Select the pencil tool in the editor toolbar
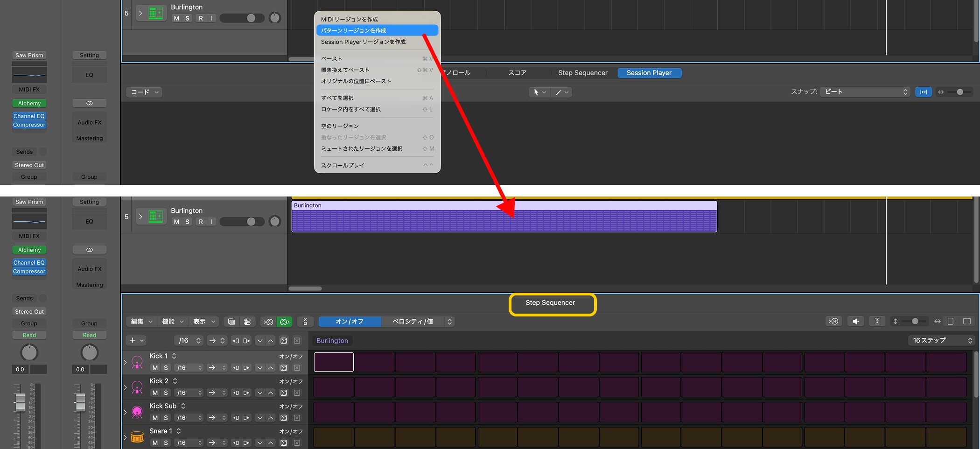The width and height of the screenshot is (980, 449). point(559,92)
